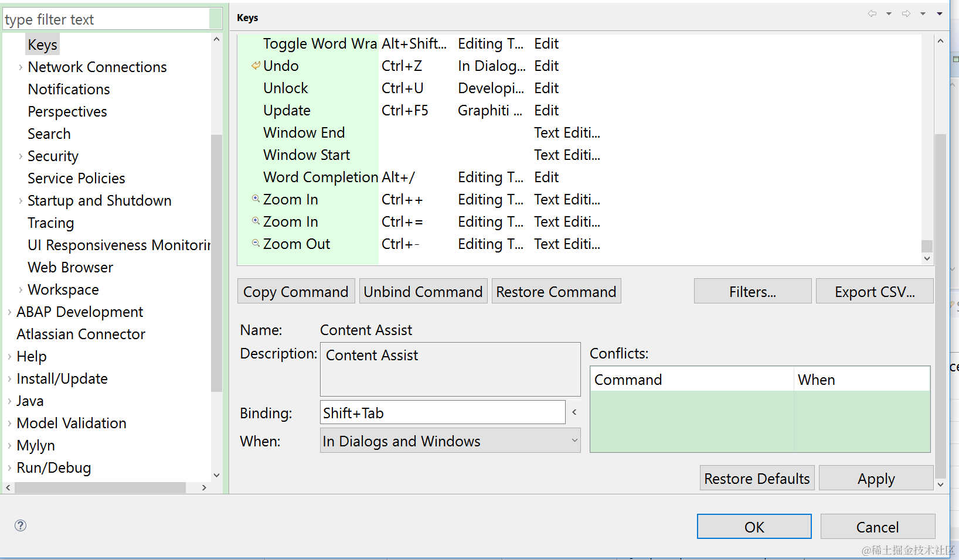Click the Binding field containing Shift+Tab
Image resolution: width=959 pixels, height=560 pixels.
click(443, 412)
